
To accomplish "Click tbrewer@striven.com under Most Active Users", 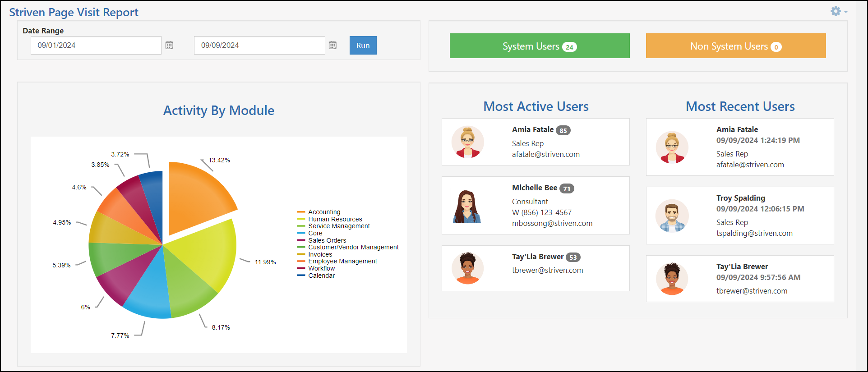I will click(548, 270).
